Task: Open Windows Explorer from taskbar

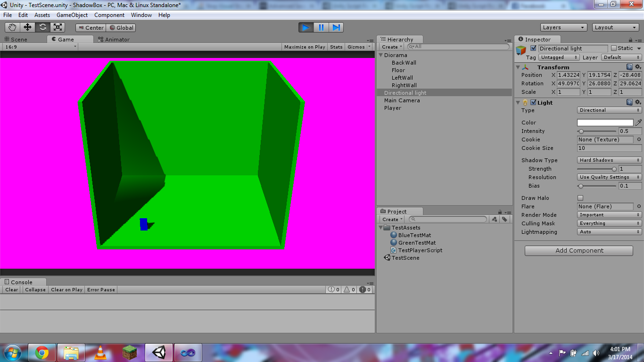Action: [x=71, y=353]
